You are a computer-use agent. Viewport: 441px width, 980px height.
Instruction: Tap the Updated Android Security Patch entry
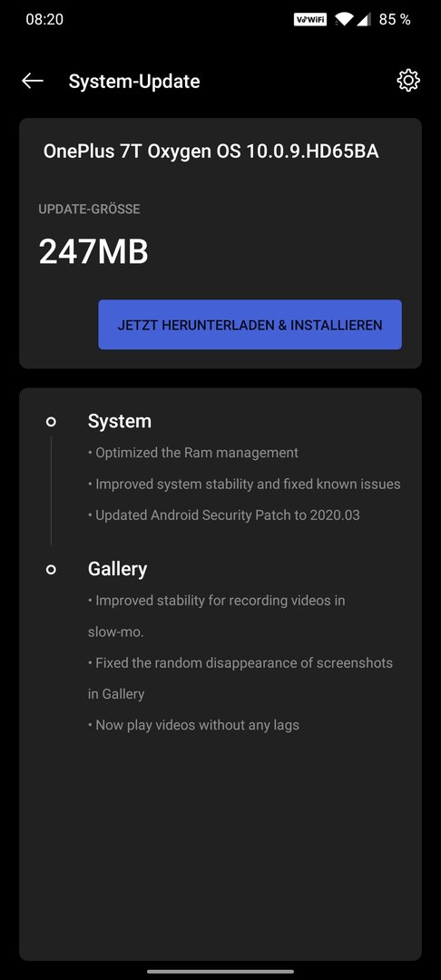click(x=223, y=515)
